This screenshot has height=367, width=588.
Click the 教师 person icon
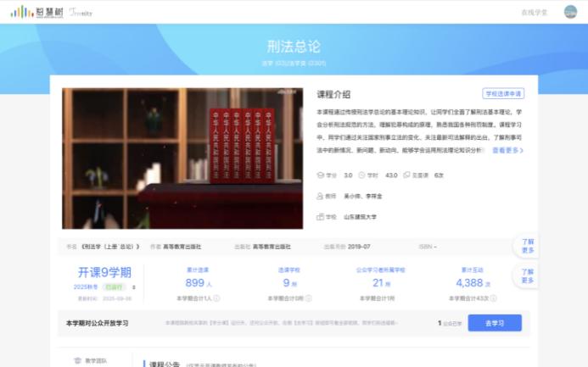pos(320,196)
